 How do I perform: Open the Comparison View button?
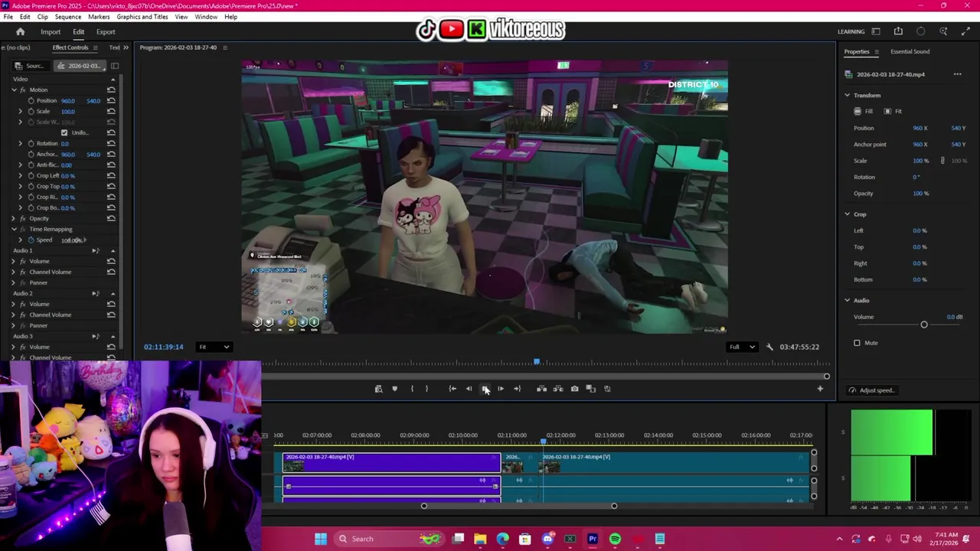pyautogui.click(x=590, y=389)
